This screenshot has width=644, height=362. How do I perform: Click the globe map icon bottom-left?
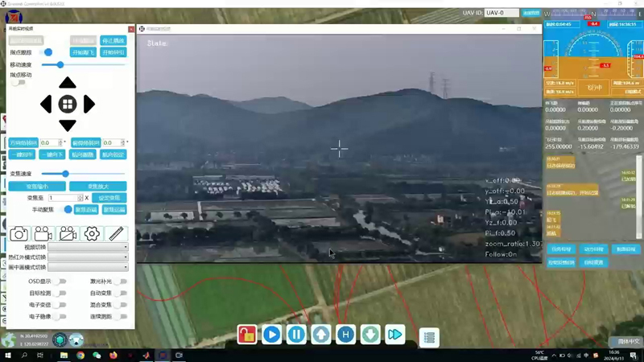click(8, 339)
